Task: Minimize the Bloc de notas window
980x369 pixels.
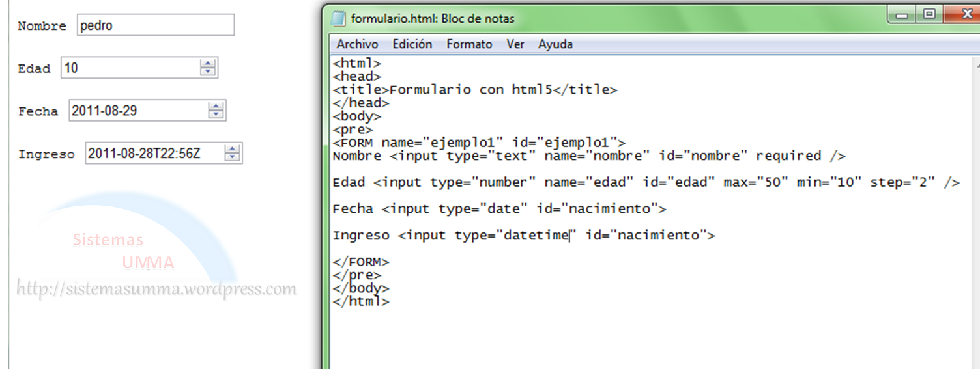Action: [902, 16]
